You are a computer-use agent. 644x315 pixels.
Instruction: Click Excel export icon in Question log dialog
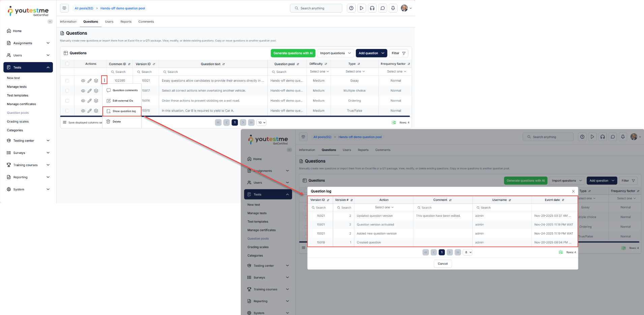click(x=561, y=252)
